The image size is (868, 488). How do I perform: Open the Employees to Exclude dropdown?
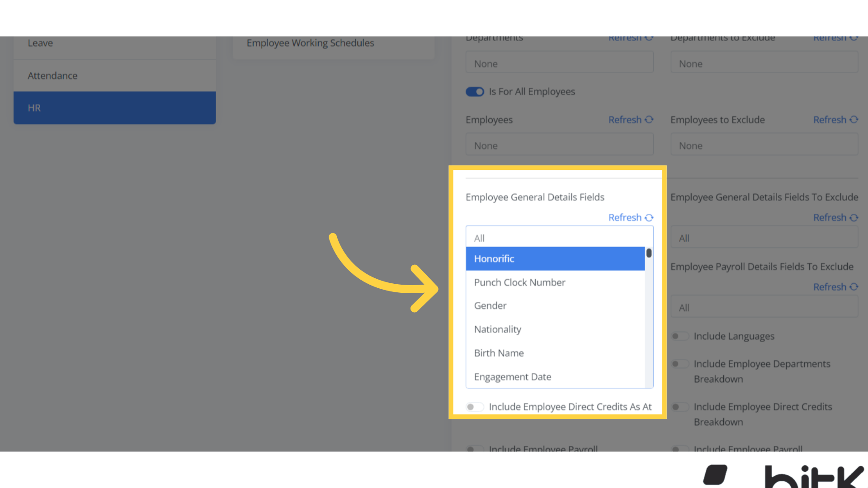[x=764, y=145]
